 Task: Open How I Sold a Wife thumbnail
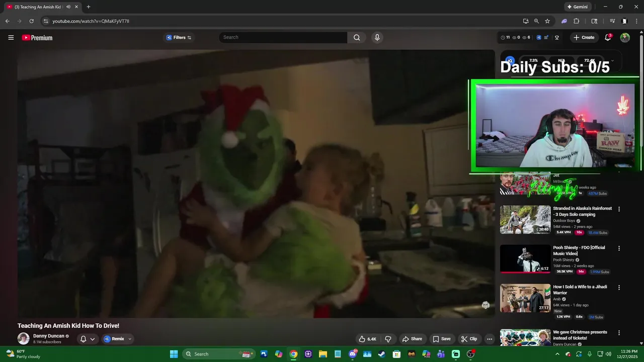click(525, 298)
